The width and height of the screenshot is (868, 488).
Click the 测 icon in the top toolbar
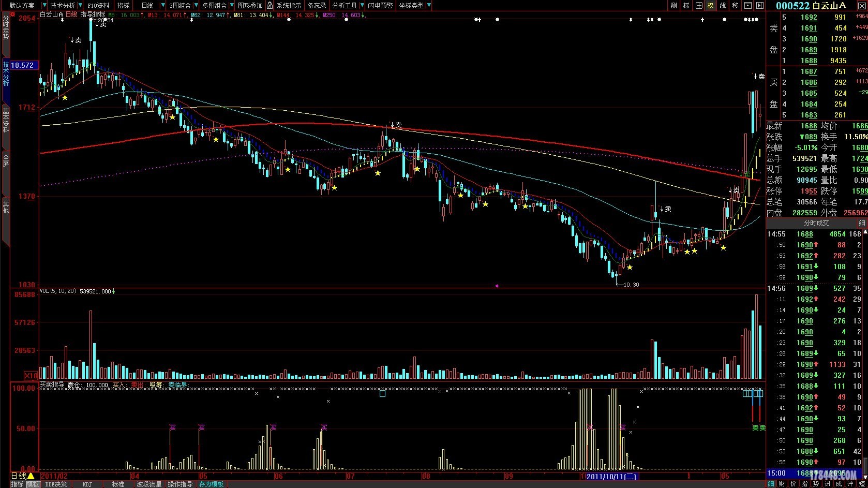[674, 5]
